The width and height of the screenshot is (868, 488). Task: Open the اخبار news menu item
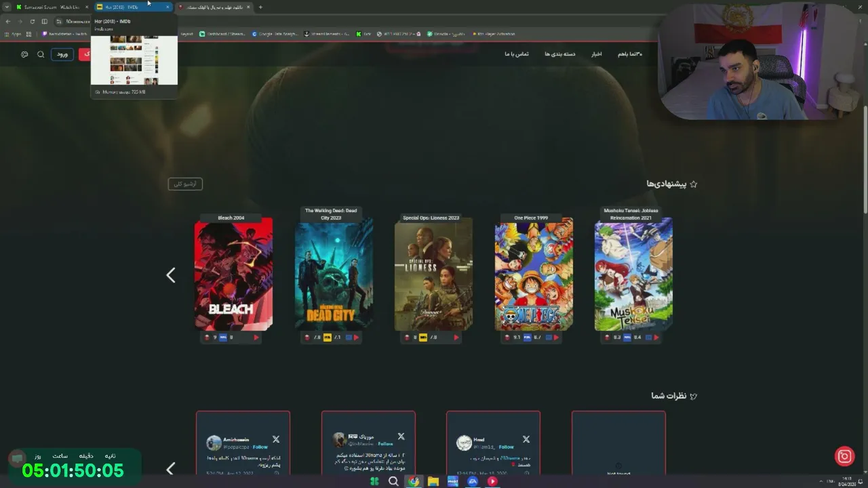(597, 54)
